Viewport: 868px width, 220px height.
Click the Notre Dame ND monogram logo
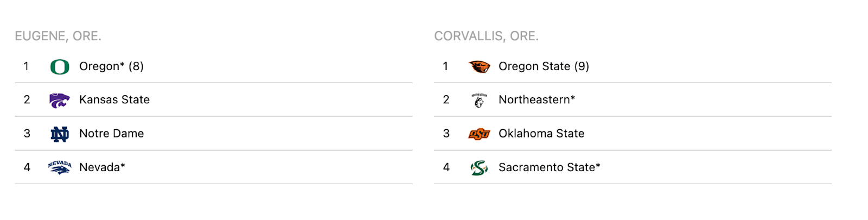click(60, 134)
